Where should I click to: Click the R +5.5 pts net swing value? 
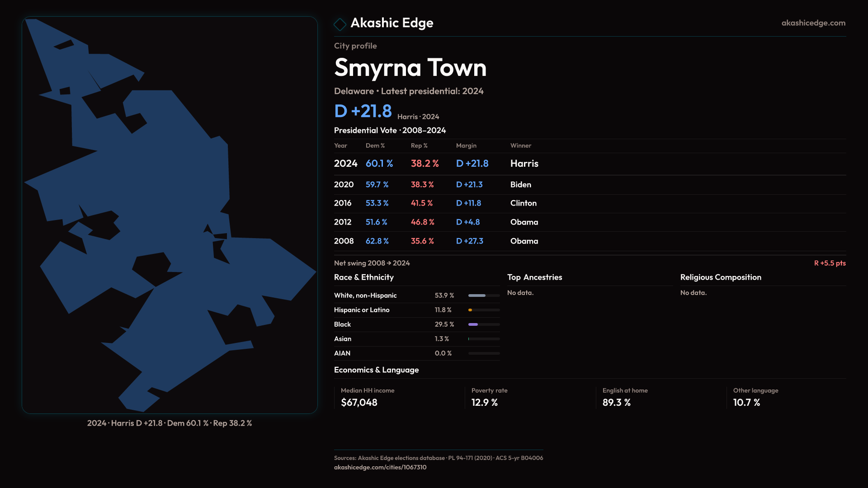coord(829,263)
